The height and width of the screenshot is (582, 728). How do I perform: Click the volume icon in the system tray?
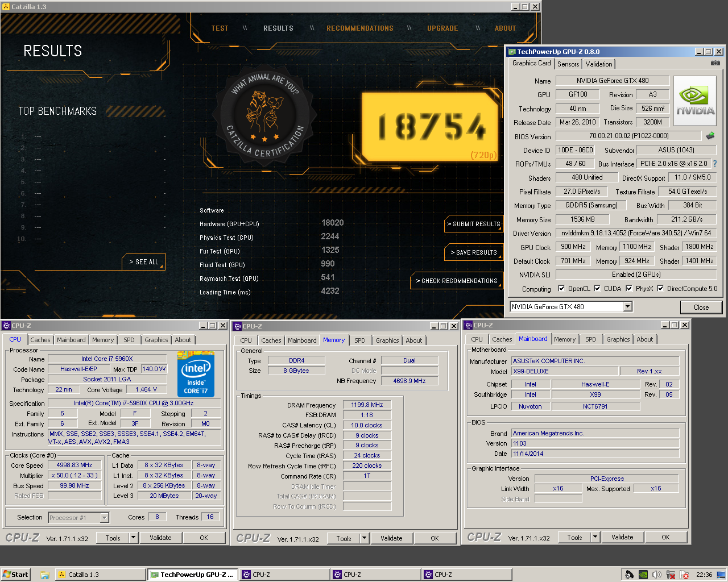(656, 575)
